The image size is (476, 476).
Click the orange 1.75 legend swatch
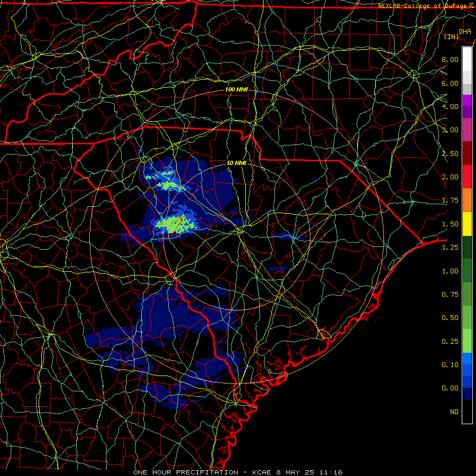(x=467, y=200)
